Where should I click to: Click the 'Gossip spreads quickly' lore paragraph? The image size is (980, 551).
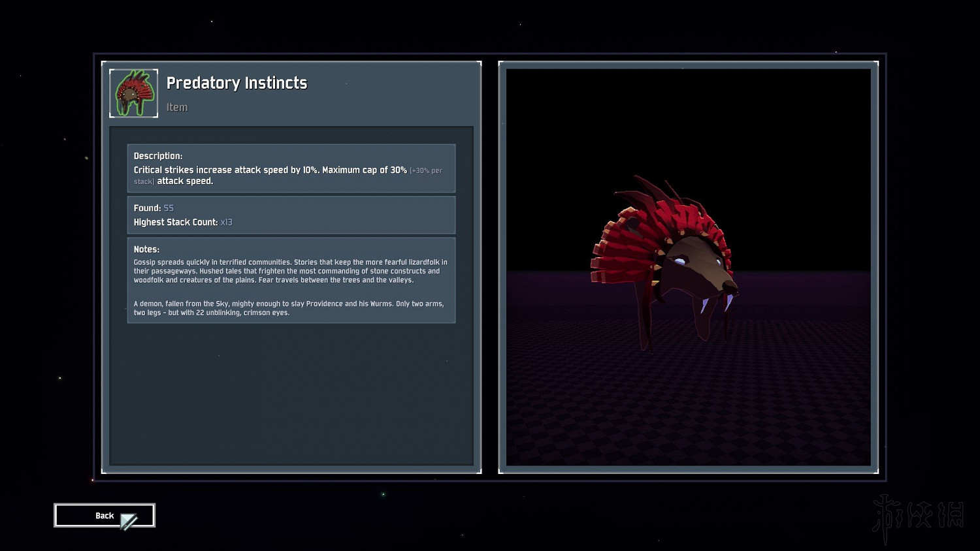coord(290,271)
